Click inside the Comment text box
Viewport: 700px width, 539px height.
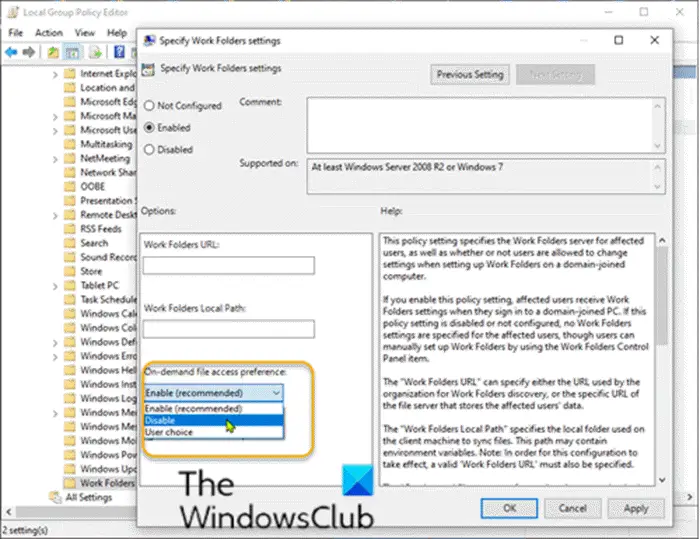pyautogui.click(x=480, y=125)
